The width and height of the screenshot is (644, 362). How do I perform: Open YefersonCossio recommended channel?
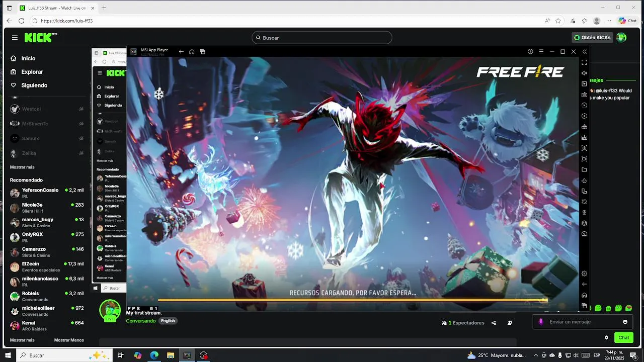tap(47, 193)
